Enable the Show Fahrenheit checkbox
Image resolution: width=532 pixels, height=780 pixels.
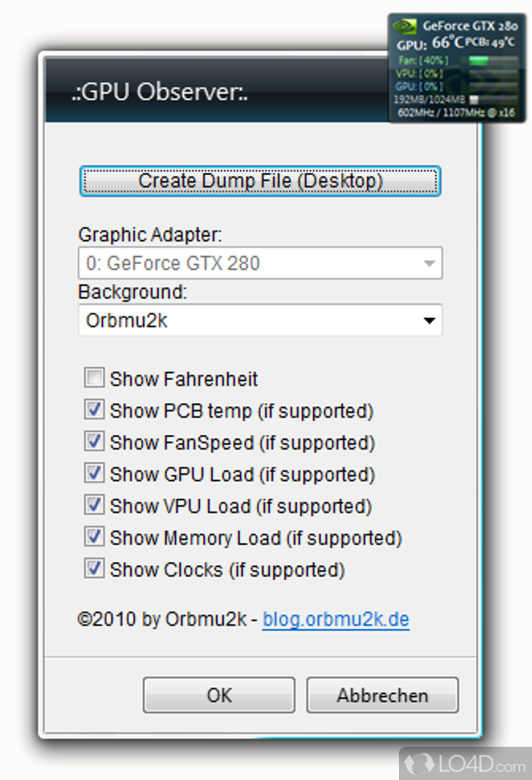point(94,378)
